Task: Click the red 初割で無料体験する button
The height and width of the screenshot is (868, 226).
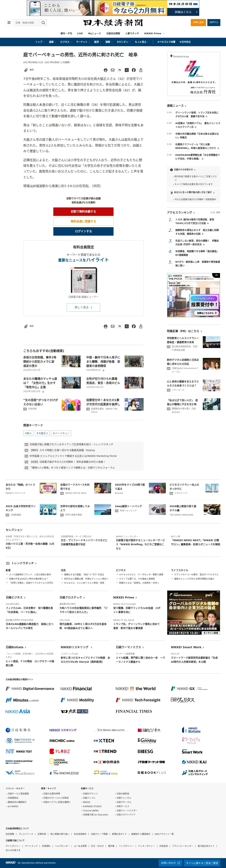Action: (83, 212)
